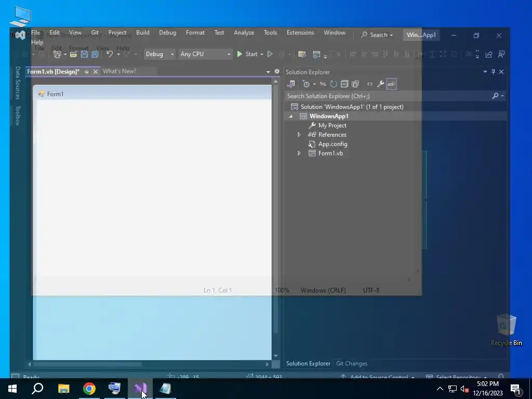Open the toolbar overflow options arrow
Image resolution: width=532 pixels, height=399 pixels.
tap(477, 54)
